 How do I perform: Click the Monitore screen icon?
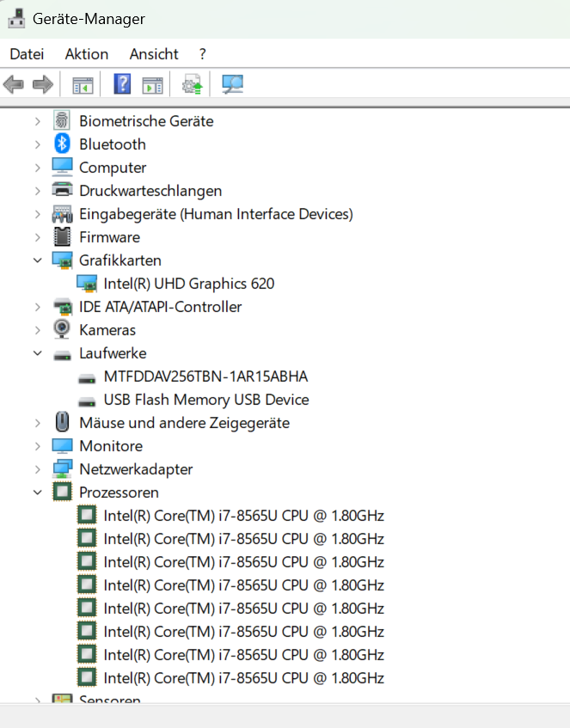tap(62, 446)
